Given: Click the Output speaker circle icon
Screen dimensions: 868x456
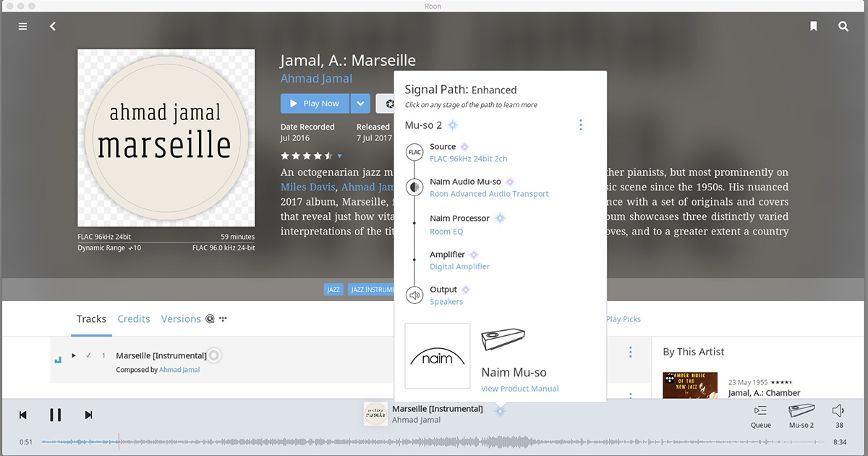Looking at the screenshot, I should [x=414, y=295].
